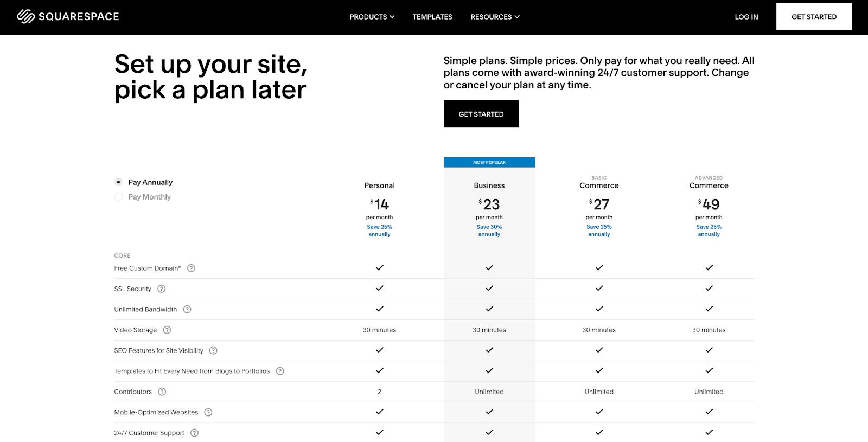Image resolution: width=868 pixels, height=442 pixels.
Task: Open help icon for Free Custom Domain
Action: (x=191, y=268)
